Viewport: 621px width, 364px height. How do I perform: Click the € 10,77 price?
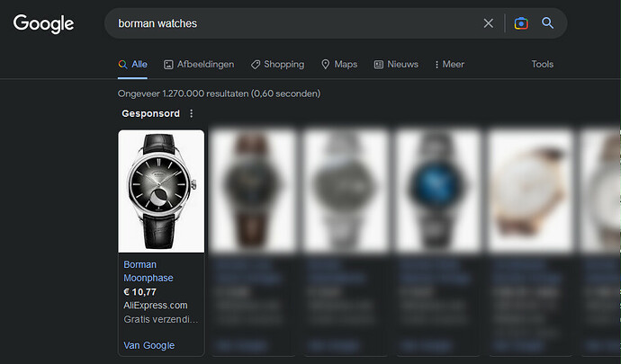(139, 292)
